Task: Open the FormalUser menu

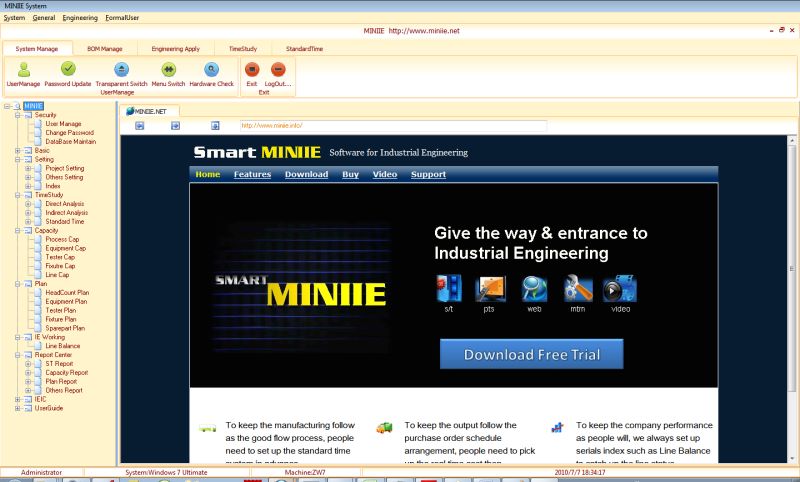Action: click(122, 17)
